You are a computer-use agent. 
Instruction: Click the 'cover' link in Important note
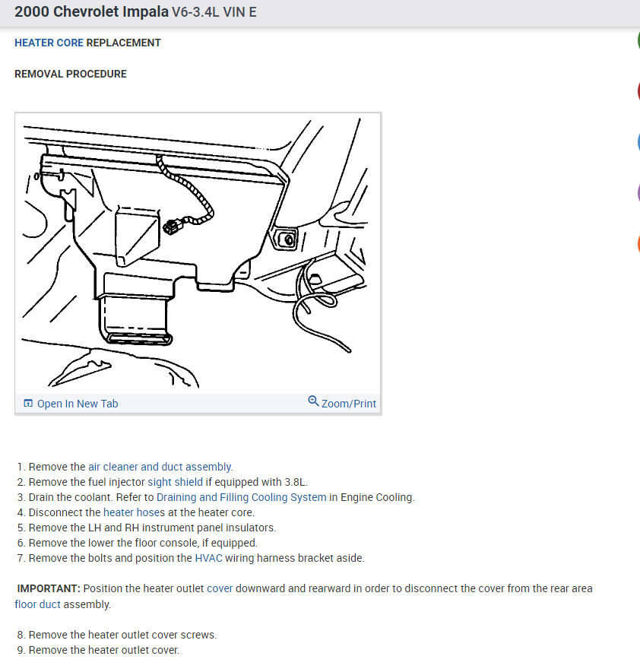[x=220, y=588]
